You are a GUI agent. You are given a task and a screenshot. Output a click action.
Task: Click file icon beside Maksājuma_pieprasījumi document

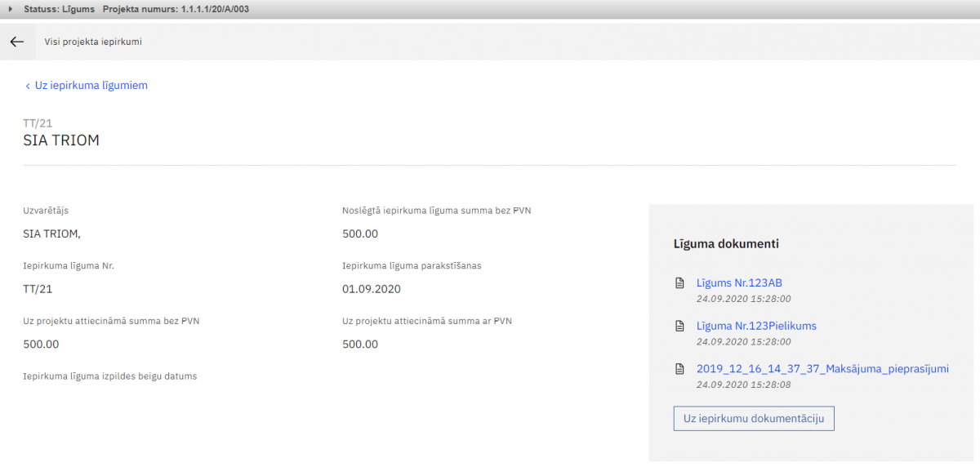tap(679, 369)
